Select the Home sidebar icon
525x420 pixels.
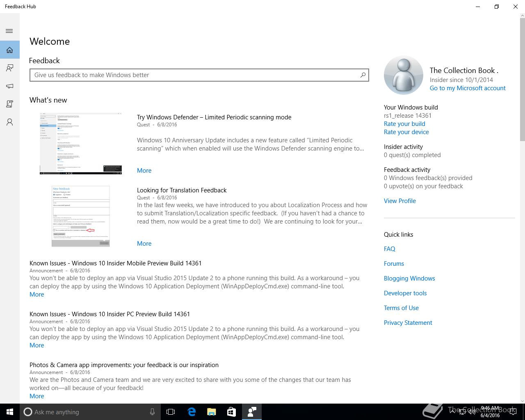(9, 50)
